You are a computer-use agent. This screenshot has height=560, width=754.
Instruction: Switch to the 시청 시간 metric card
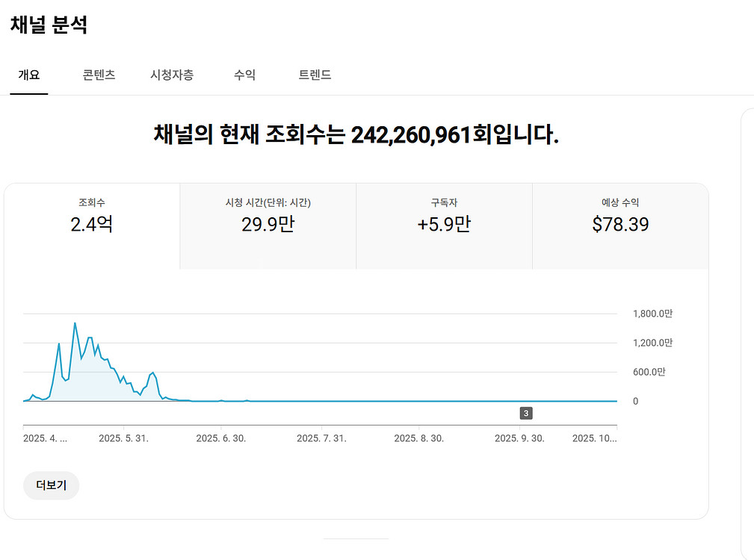pos(268,224)
